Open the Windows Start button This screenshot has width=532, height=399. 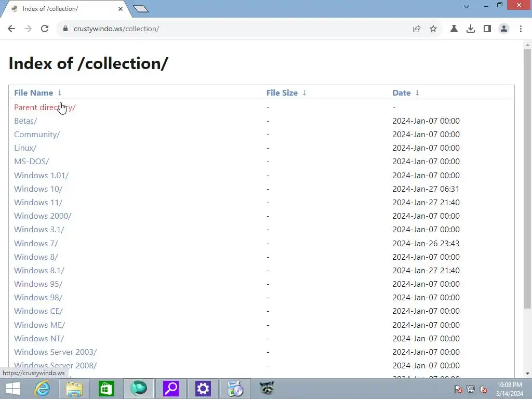[x=12, y=389]
